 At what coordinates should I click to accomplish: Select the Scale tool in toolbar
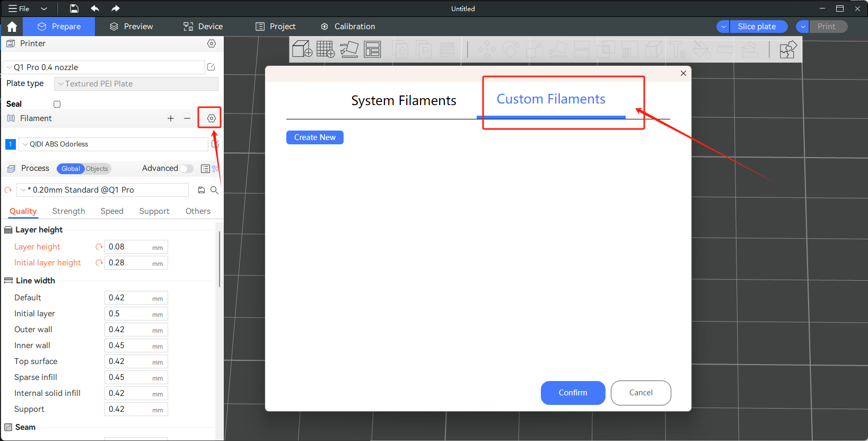pyautogui.click(x=534, y=49)
